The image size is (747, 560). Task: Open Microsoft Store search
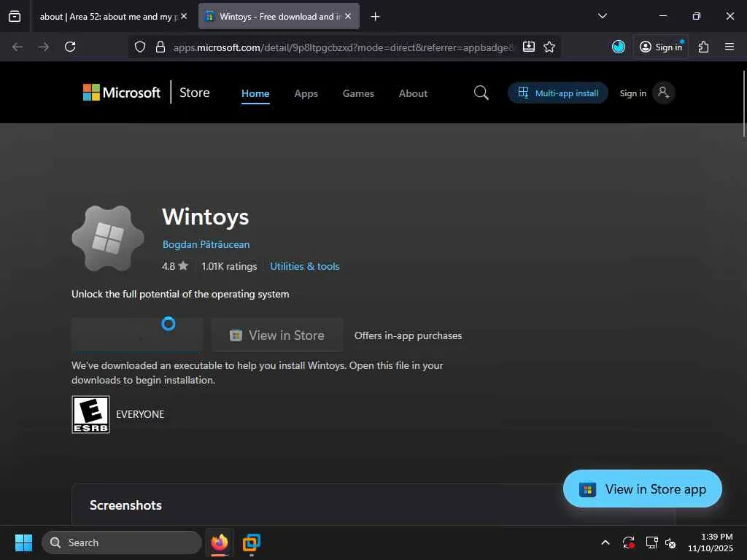pos(481,93)
